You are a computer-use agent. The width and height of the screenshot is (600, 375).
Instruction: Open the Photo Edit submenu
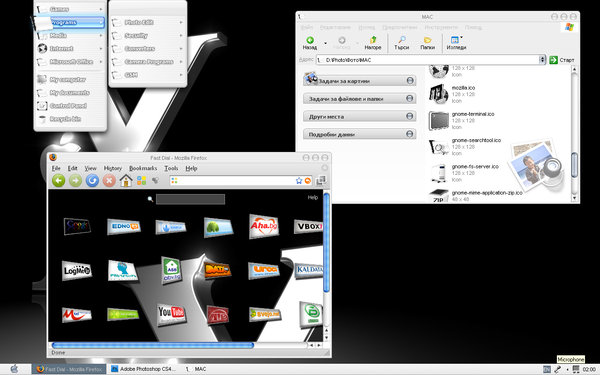click(147, 22)
